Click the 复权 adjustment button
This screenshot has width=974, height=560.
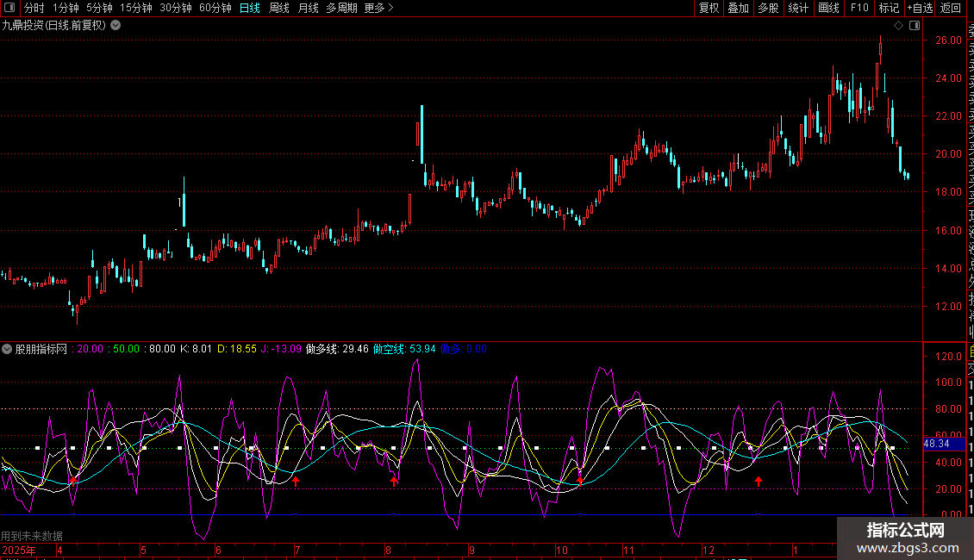(x=709, y=8)
